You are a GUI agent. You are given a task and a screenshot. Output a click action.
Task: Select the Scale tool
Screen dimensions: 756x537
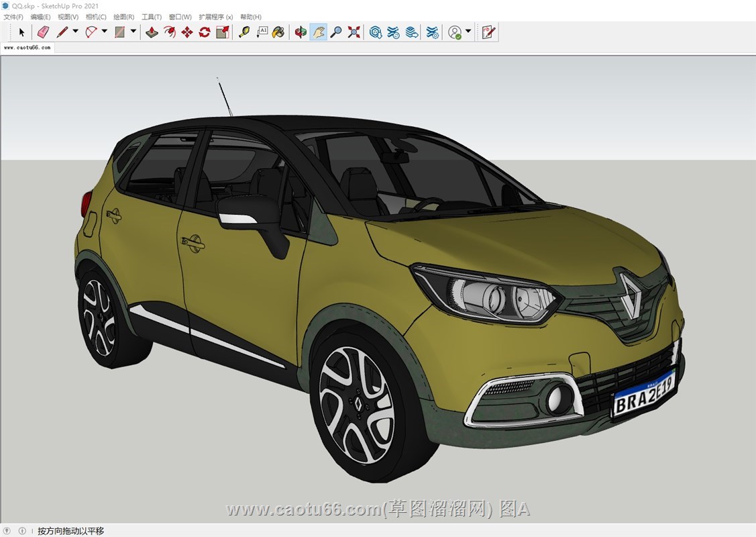222,32
